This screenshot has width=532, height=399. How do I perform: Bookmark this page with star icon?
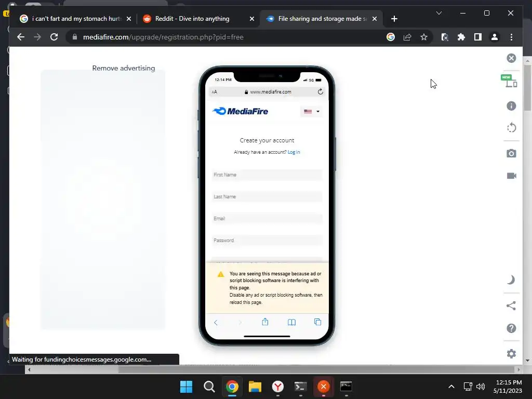click(x=424, y=37)
